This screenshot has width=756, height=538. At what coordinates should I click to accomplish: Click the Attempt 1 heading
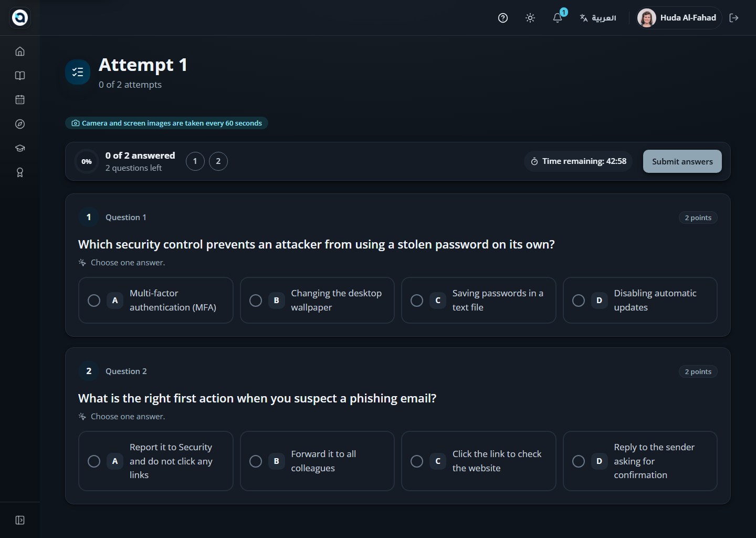point(143,65)
